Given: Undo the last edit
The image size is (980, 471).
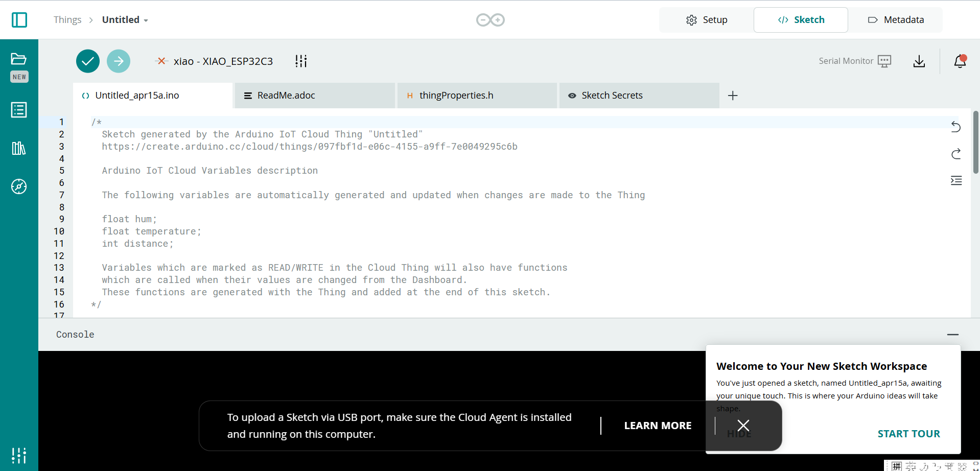Looking at the screenshot, I should tap(956, 127).
